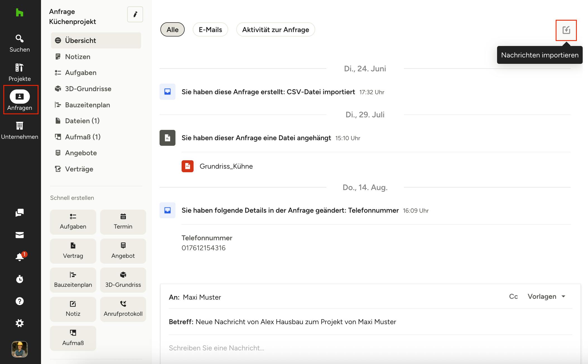Expand the Vorlagen dropdown
The image size is (588, 364).
pos(546,297)
